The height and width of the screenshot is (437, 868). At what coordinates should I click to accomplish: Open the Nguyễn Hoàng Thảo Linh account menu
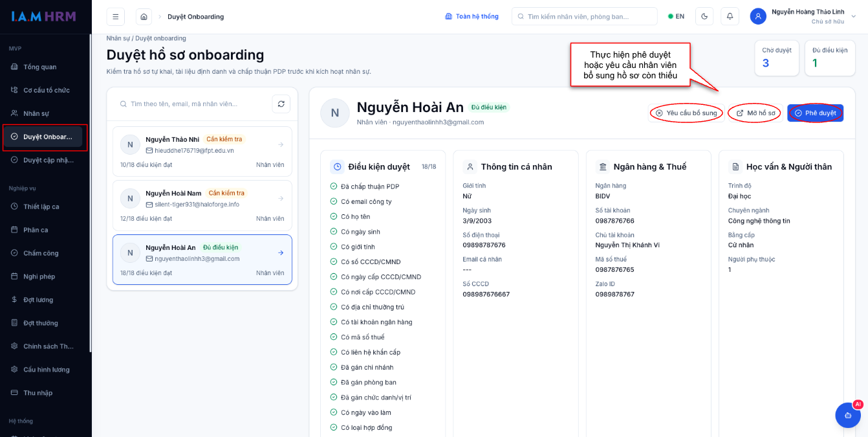click(x=804, y=16)
